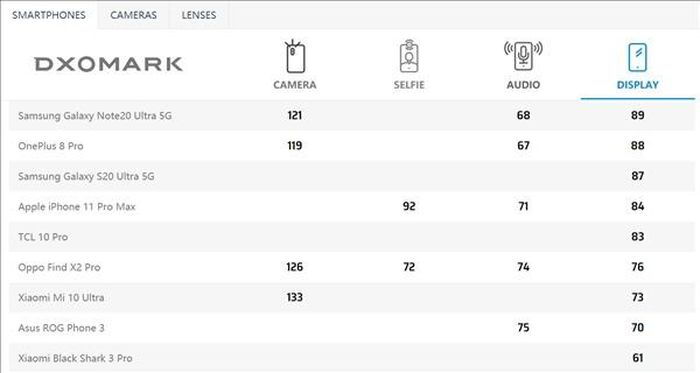Click the Audio microphone icon
The width and height of the screenshot is (700, 373).
tap(523, 56)
